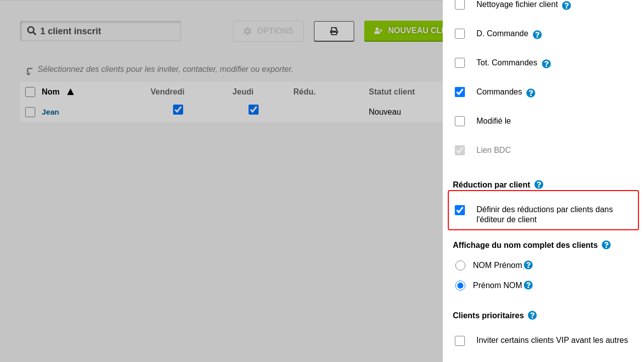Click help icon next to Tot. Commandes
The width and height of the screenshot is (644, 362).
(x=546, y=64)
